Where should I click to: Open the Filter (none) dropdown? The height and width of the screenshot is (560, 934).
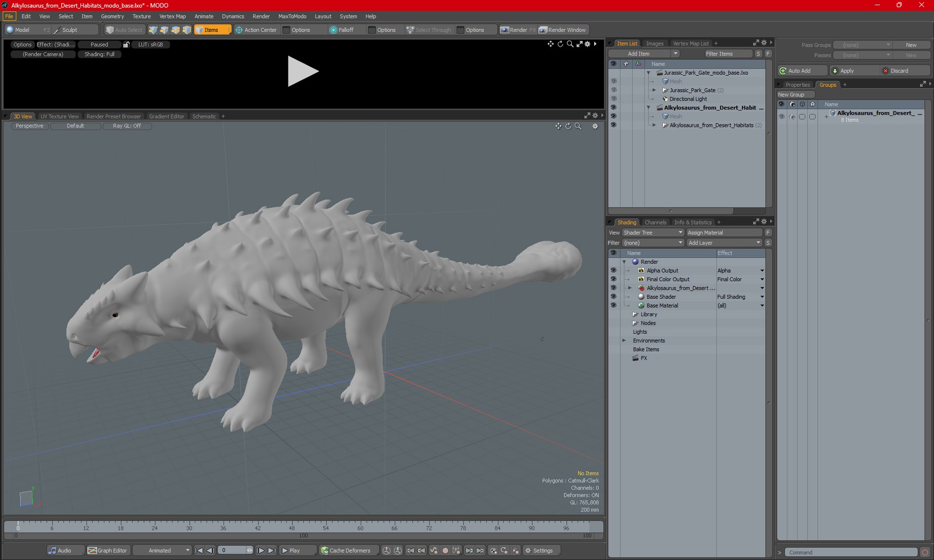pos(653,243)
